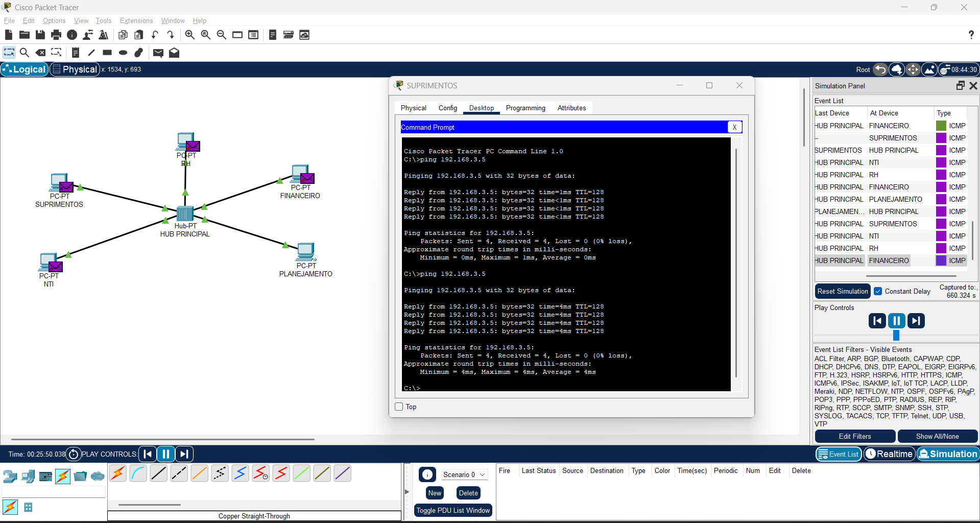
Task: Click the undo arrow in toolbar
Action: coord(155,35)
